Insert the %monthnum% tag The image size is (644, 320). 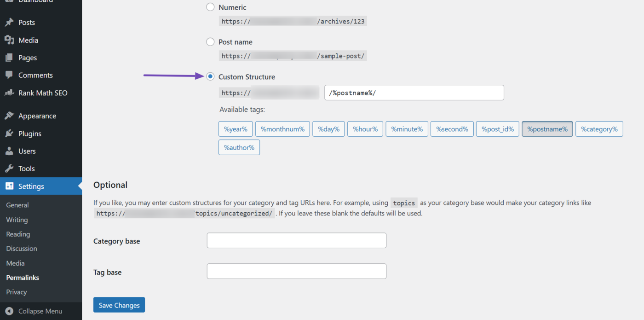coord(282,129)
